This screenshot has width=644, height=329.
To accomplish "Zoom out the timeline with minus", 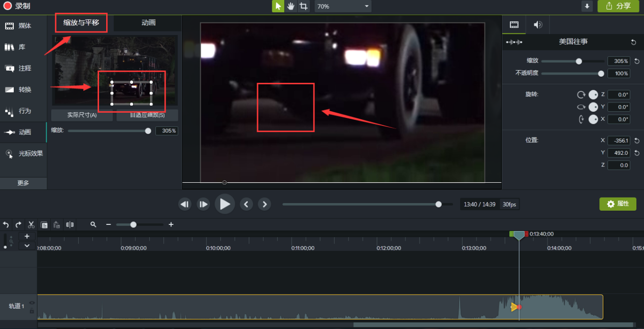I will pyautogui.click(x=108, y=224).
